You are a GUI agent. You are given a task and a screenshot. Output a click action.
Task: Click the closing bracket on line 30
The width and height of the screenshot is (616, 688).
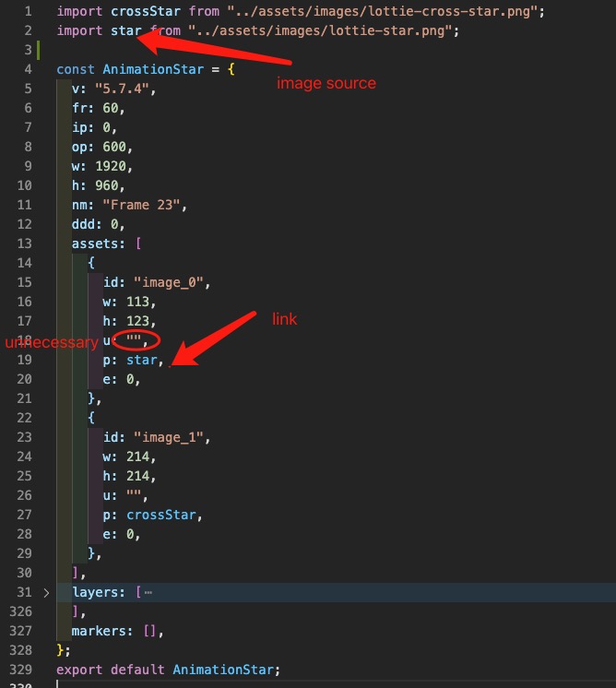pos(76,573)
